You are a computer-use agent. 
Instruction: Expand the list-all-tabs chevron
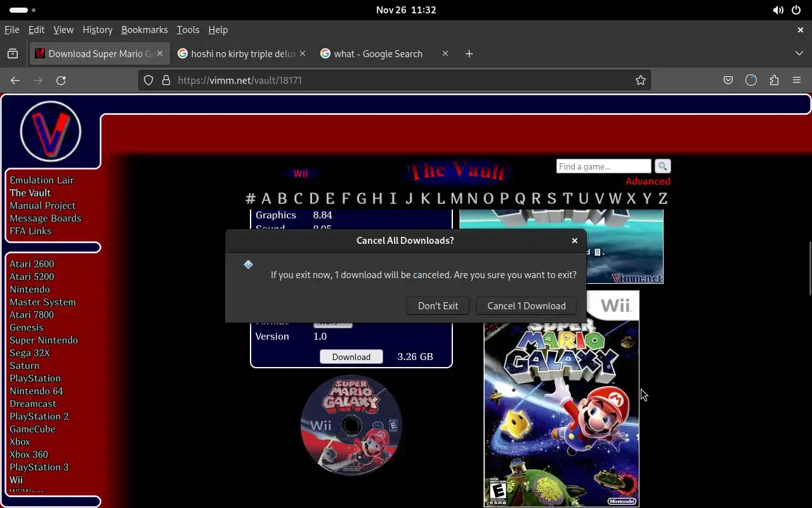click(x=799, y=53)
